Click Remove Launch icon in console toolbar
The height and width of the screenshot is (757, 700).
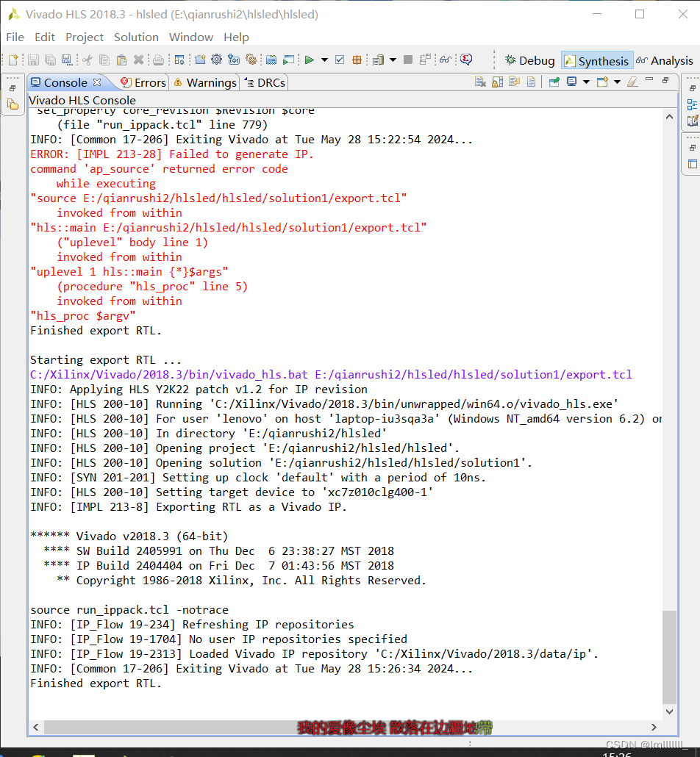tap(480, 82)
